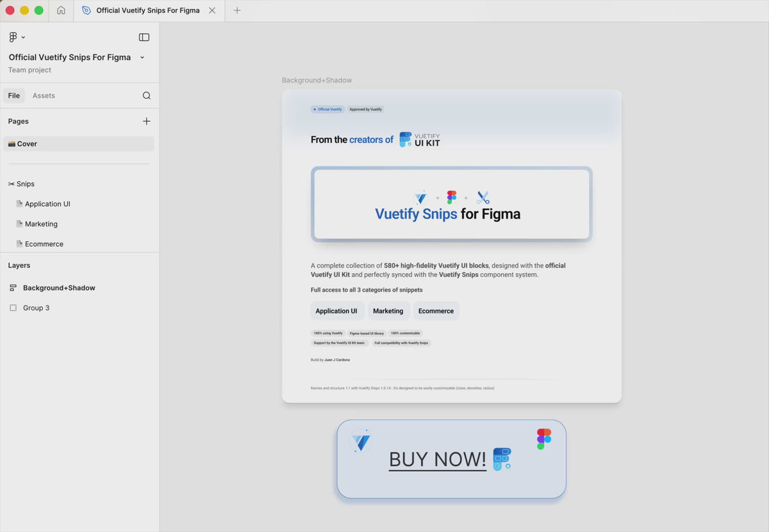Viewport: 769px width, 532px height.
Task: Click the Official Vuetify badge on cover
Action: [327, 110]
